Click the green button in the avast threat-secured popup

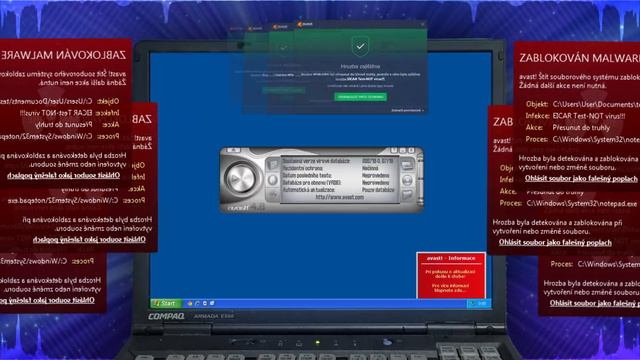(361, 97)
